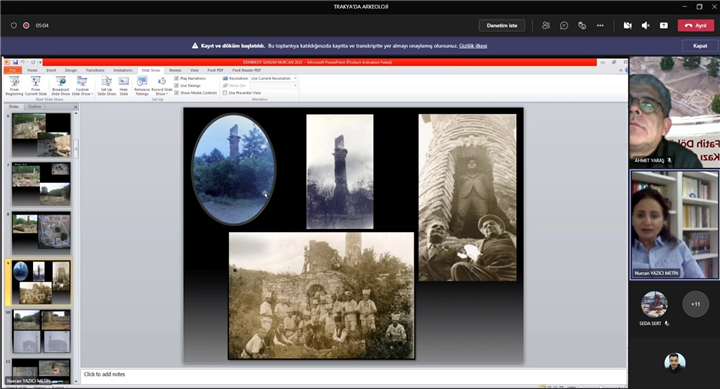The width and height of the screenshot is (720, 389).
Task: Click the Set Up Slide Show icon
Action: tap(107, 86)
